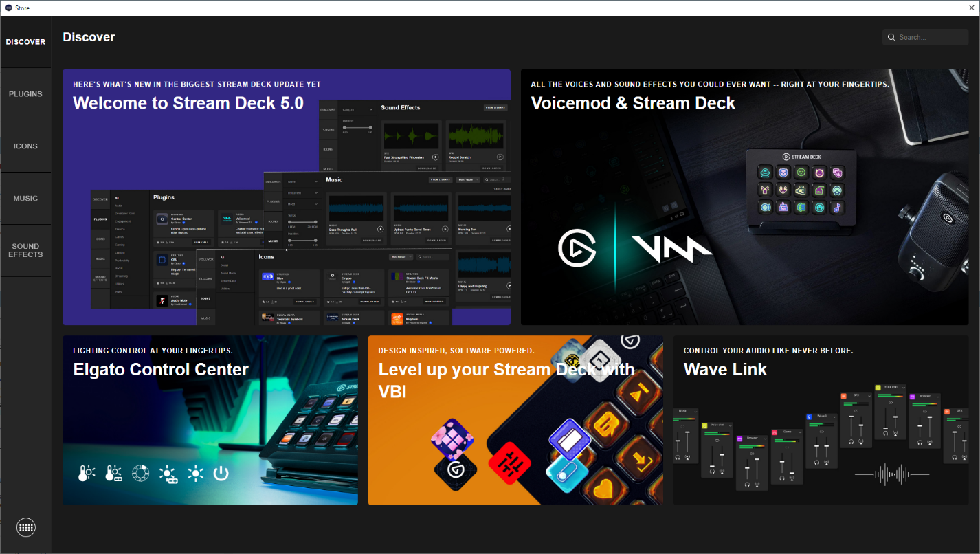This screenshot has width=980, height=554.
Task: Click the orange heart key on VBI banner
Action: click(603, 489)
